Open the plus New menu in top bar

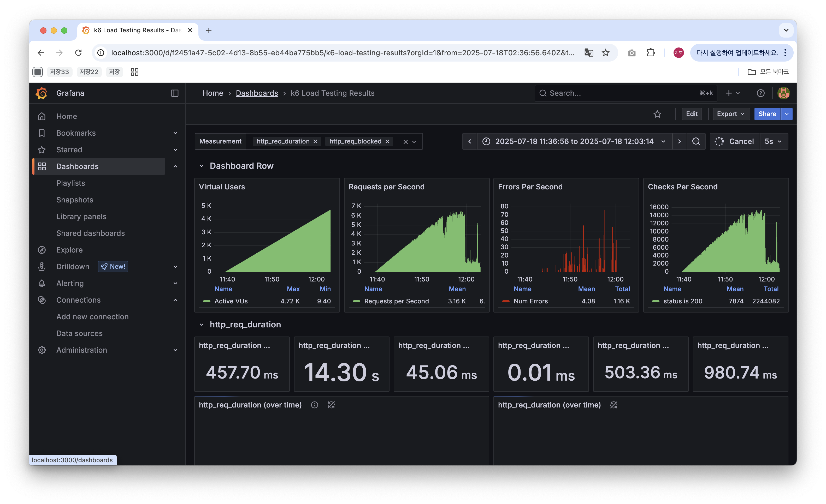click(733, 93)
